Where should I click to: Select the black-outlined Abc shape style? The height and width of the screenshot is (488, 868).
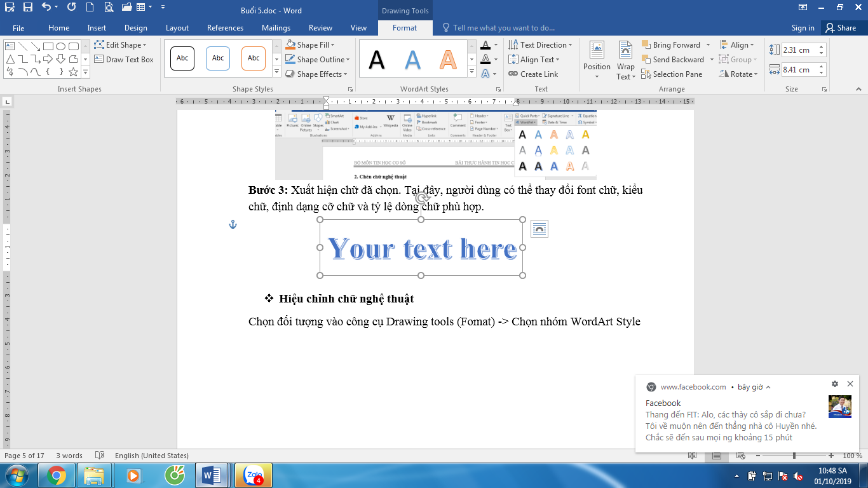(182, 58)
